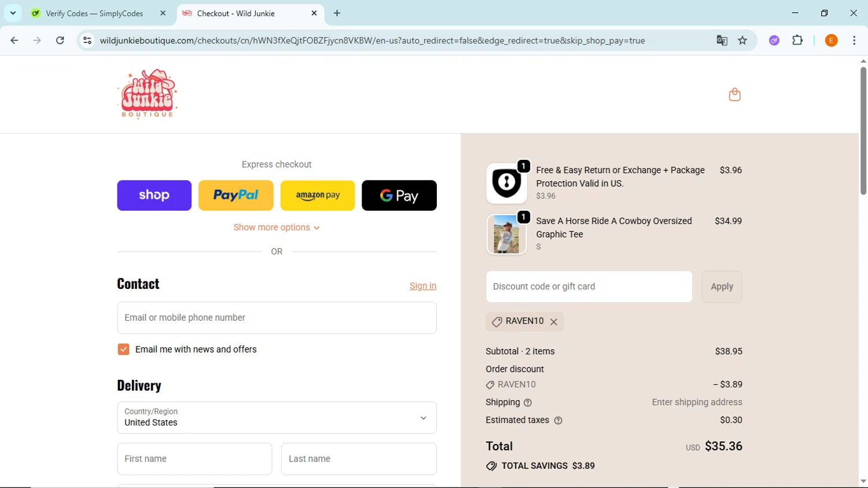Open the shopping bag cart icon

734,94
